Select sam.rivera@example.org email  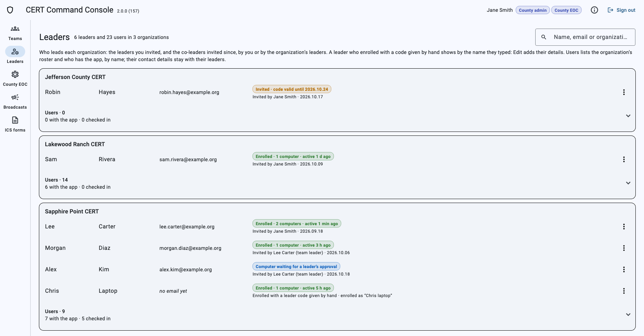188,159
